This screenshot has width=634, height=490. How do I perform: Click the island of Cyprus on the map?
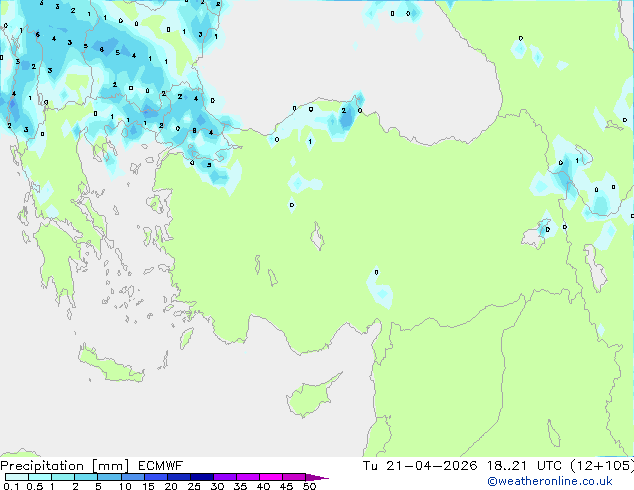[x=311, y=397]
